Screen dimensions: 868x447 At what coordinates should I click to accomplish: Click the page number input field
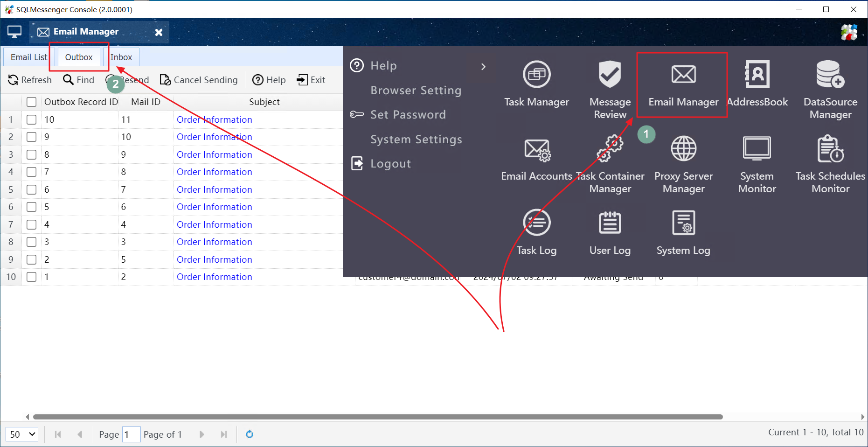[131, 434]
